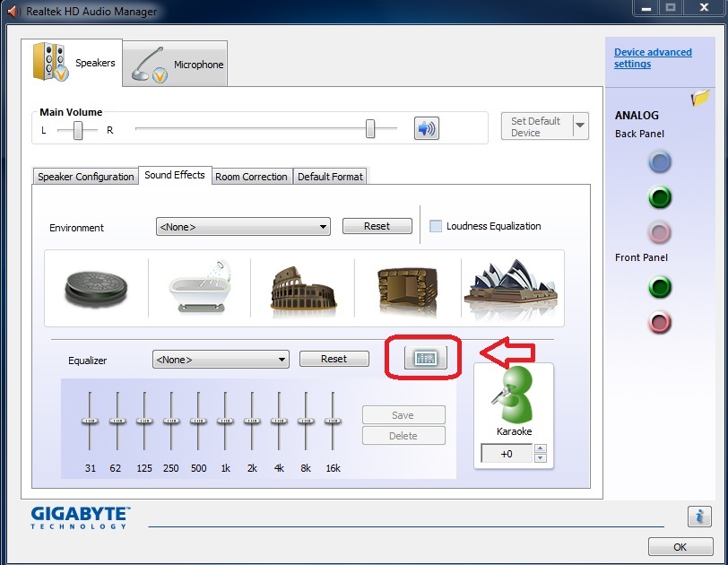This screenshot has width=728, height=565.
Task: Click the 16k equalizer slider
Action: 333,422
